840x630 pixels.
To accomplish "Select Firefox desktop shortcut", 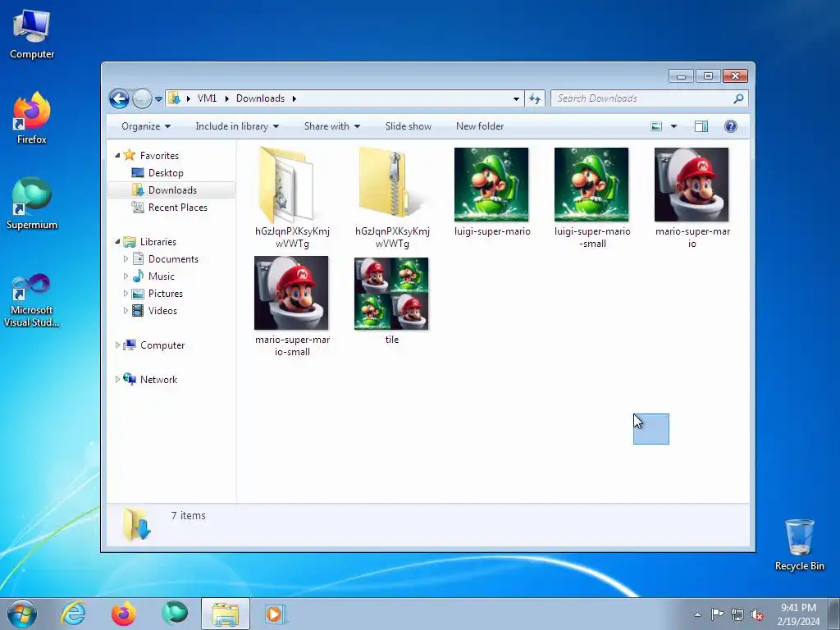I will pos(32,118).
